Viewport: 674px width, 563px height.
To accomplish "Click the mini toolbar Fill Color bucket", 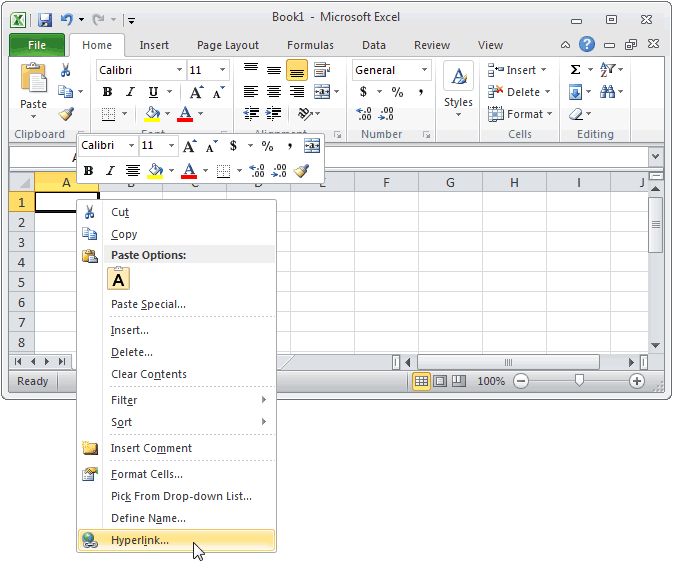I will point(155,171).
